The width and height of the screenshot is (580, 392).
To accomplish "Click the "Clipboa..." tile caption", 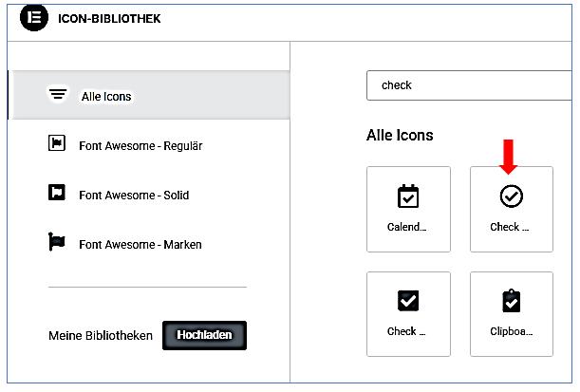I will point(511,332).
